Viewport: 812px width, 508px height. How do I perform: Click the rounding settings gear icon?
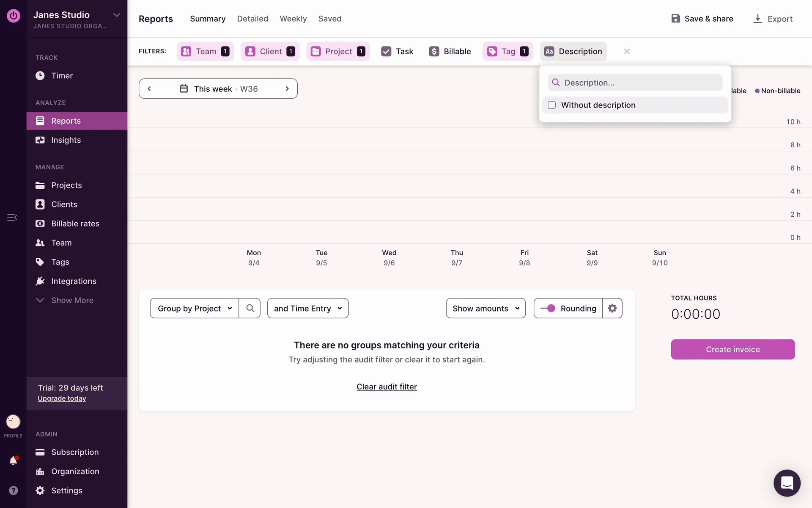click(x=612, y=308)
